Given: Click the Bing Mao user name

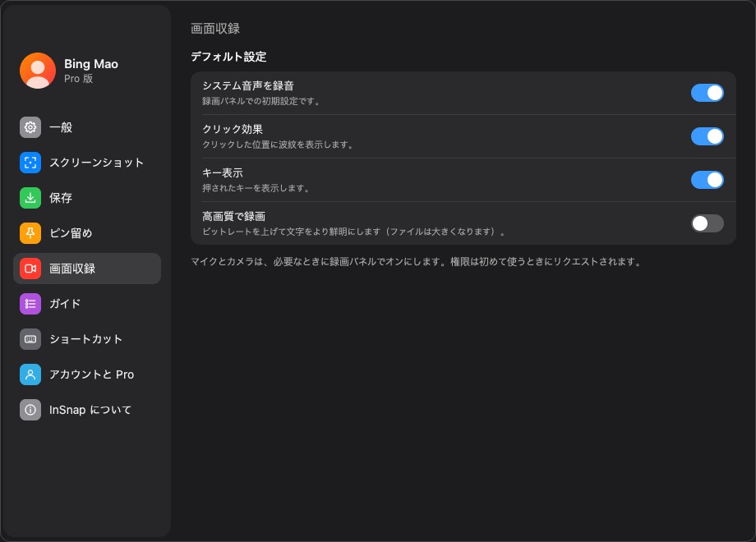Looking at the screenshot, I should (x=91, y=64).
